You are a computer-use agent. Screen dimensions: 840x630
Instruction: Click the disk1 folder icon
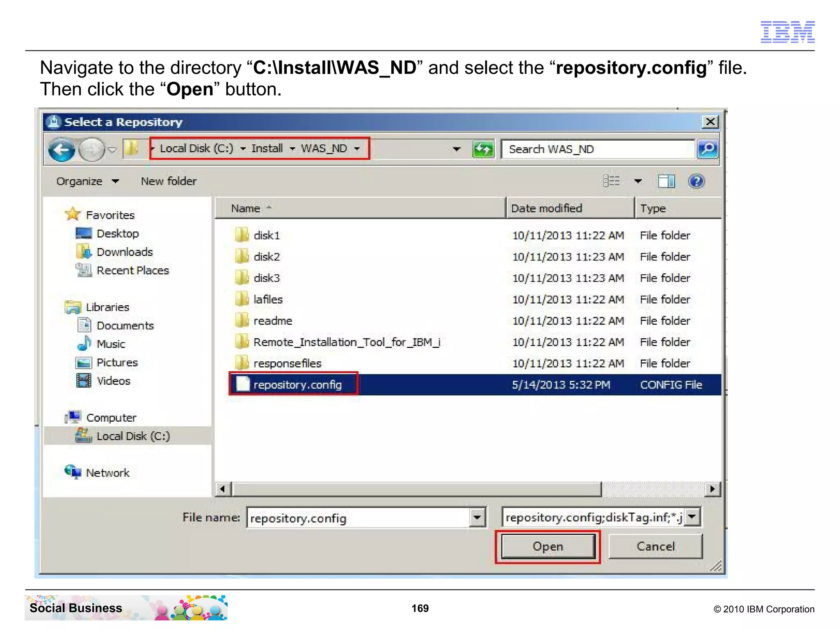point(242,235)
